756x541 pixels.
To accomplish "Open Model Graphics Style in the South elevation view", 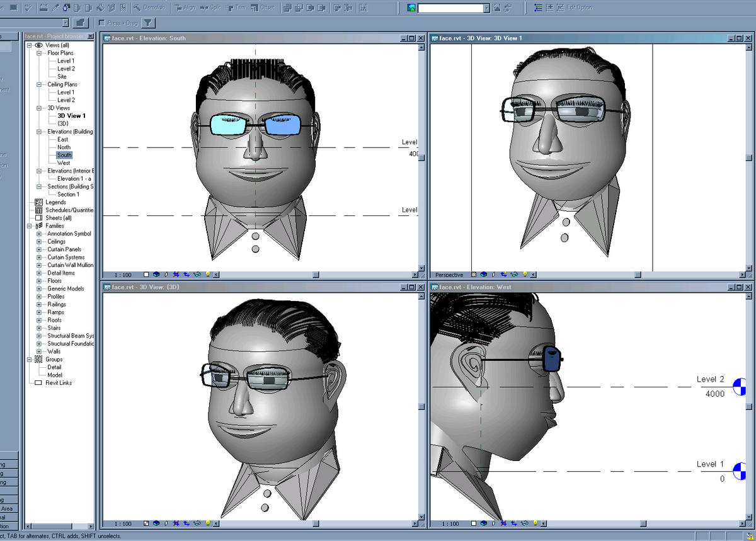I will pos(156,275).
